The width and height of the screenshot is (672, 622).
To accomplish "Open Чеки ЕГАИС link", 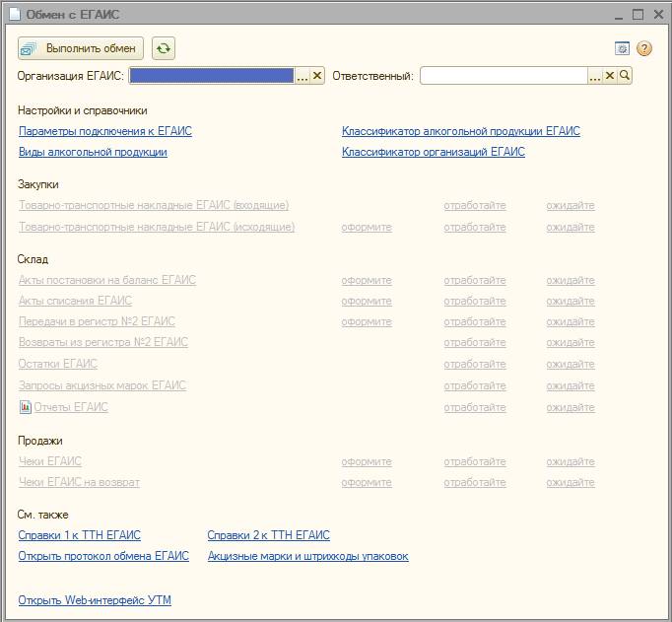I will click(x=49, y=461).
